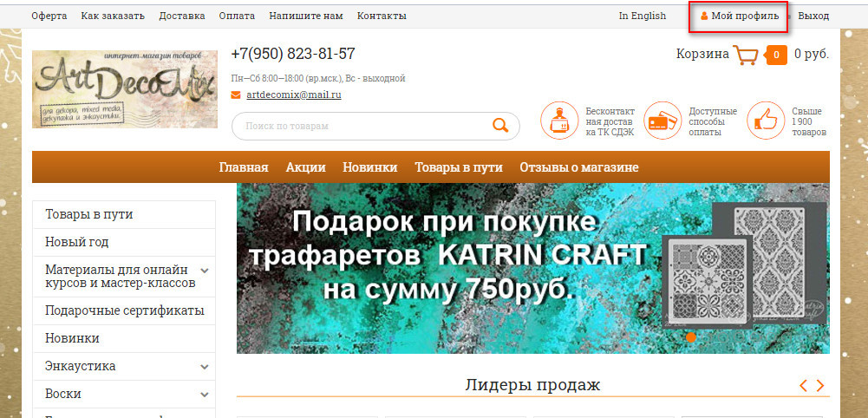
Task: Switch site to In English
Action: point(643,16)
